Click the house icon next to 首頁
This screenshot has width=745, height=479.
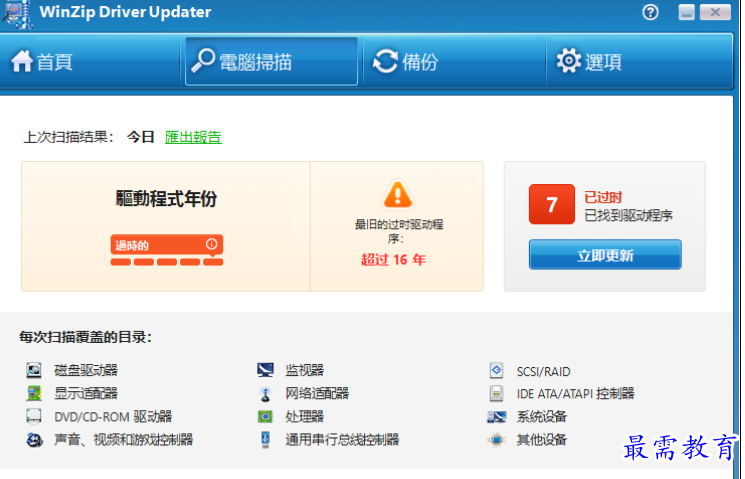[22, 61]
